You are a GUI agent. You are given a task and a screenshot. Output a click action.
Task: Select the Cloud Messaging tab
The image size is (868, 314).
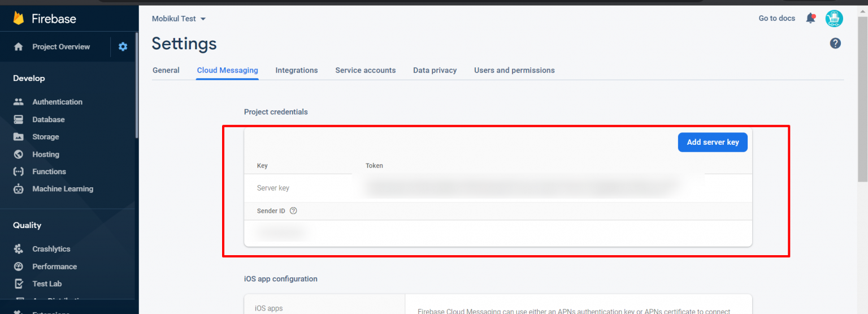227,70
